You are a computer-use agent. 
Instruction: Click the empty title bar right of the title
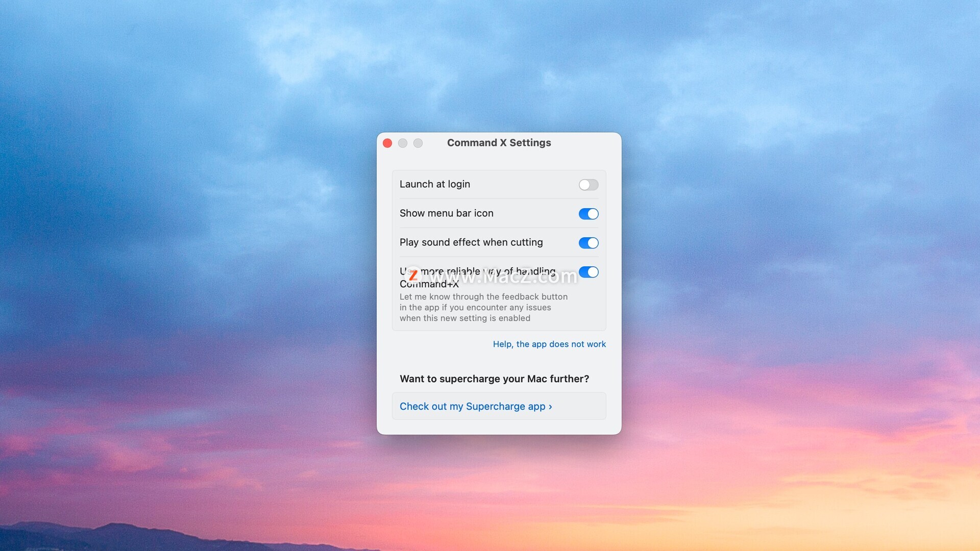coord(587,143)
